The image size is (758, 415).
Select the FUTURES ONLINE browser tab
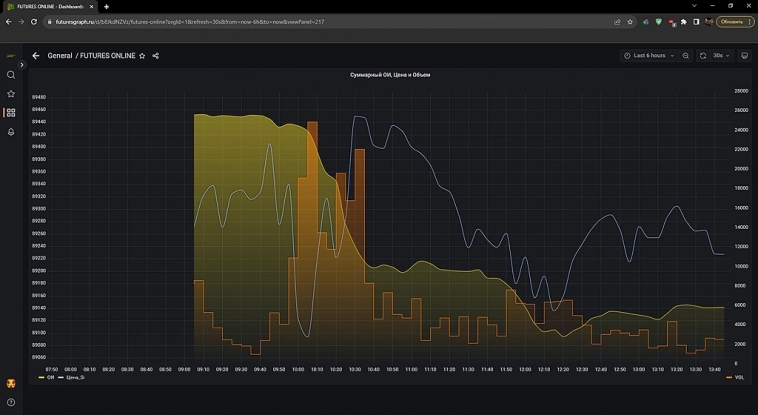[x=50, y=6]
